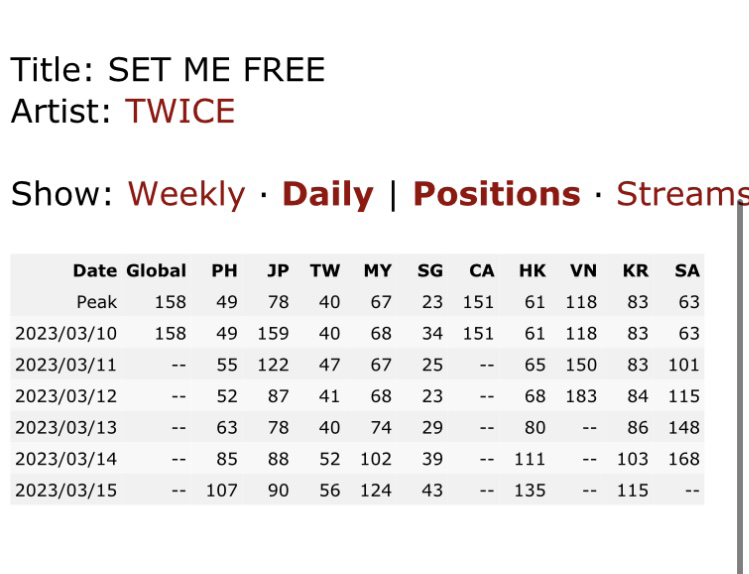Select the TW column header
749x574 pixels.
[325, 270]
